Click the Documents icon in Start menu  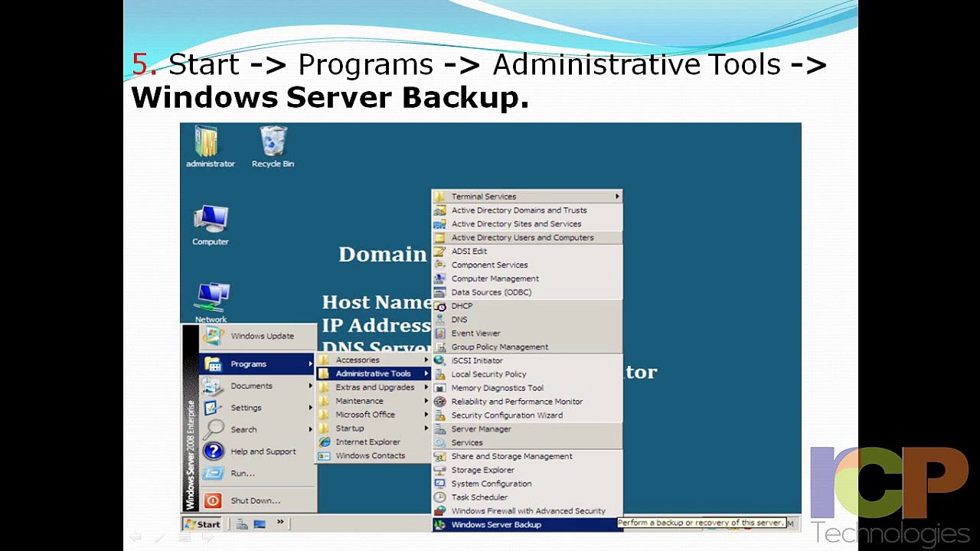(x=212, y=386)
